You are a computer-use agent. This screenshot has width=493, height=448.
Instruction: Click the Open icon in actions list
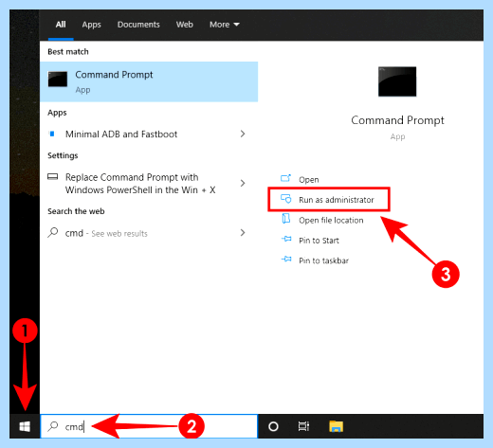[x=286, y=178]
